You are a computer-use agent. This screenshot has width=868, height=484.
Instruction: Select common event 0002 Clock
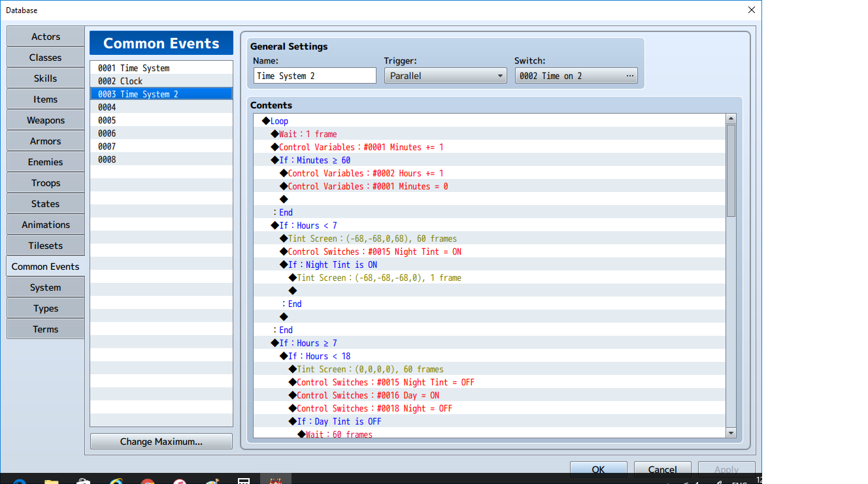[x=161, y=81]
